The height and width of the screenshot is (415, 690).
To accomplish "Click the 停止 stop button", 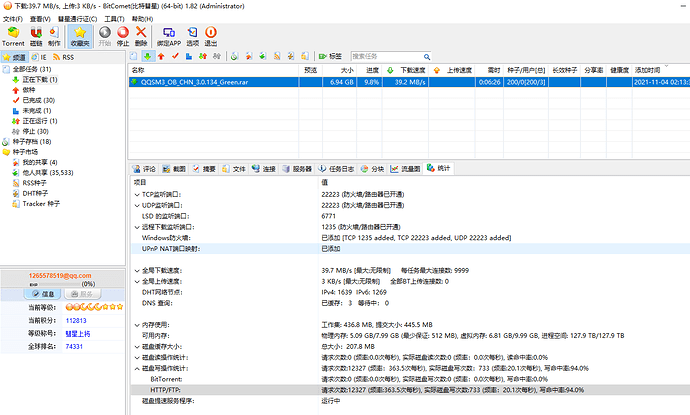I will [x=123, y=36].
